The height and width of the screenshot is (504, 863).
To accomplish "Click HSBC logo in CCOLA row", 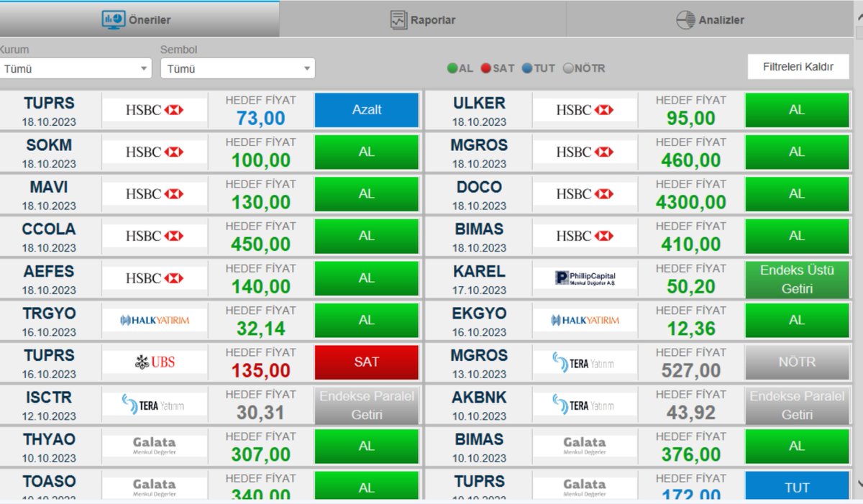I will pyautogui.click(x=155, y=236).
